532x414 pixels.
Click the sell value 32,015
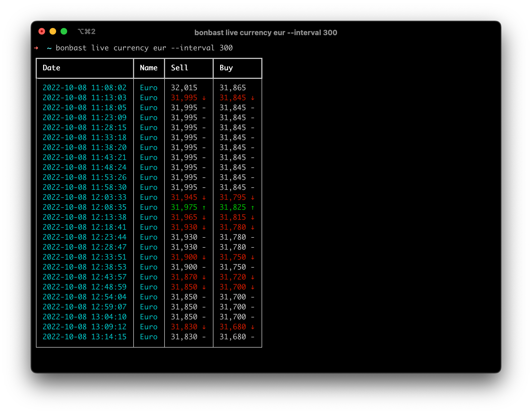click(184, 88)
